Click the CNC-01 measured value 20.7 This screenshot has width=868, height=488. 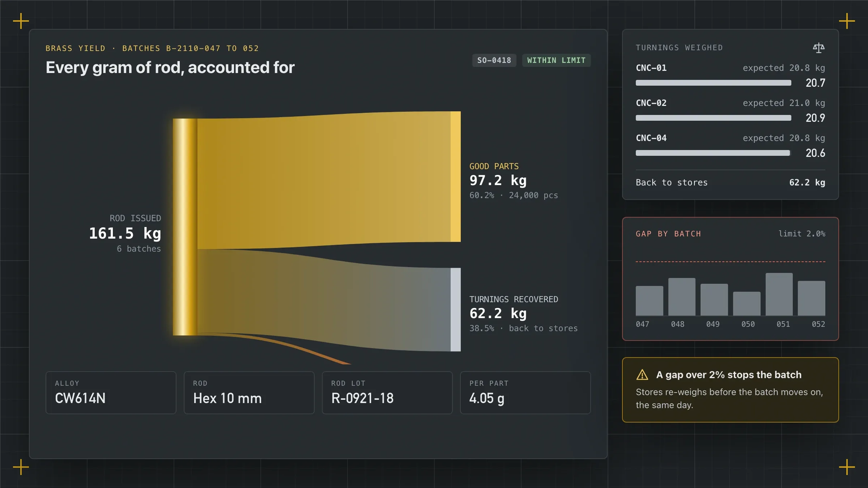pyautogui.click(x=815, y=83)
